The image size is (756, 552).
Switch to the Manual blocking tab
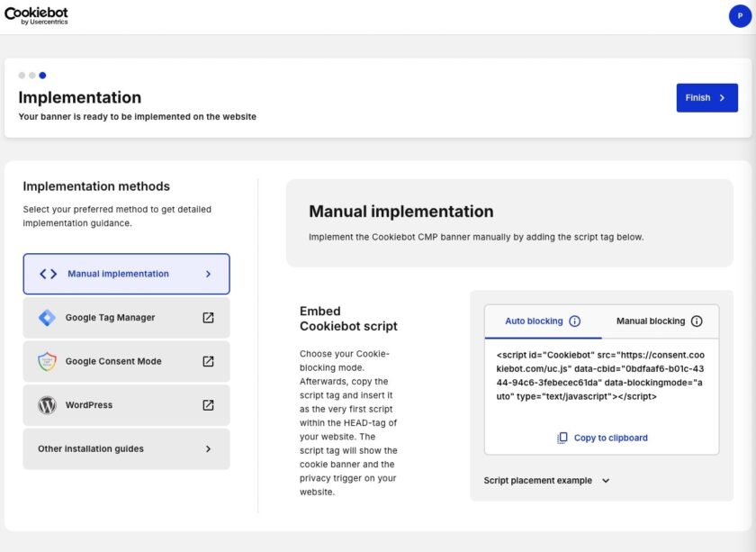pyautogui.click(x=650, y=321)
